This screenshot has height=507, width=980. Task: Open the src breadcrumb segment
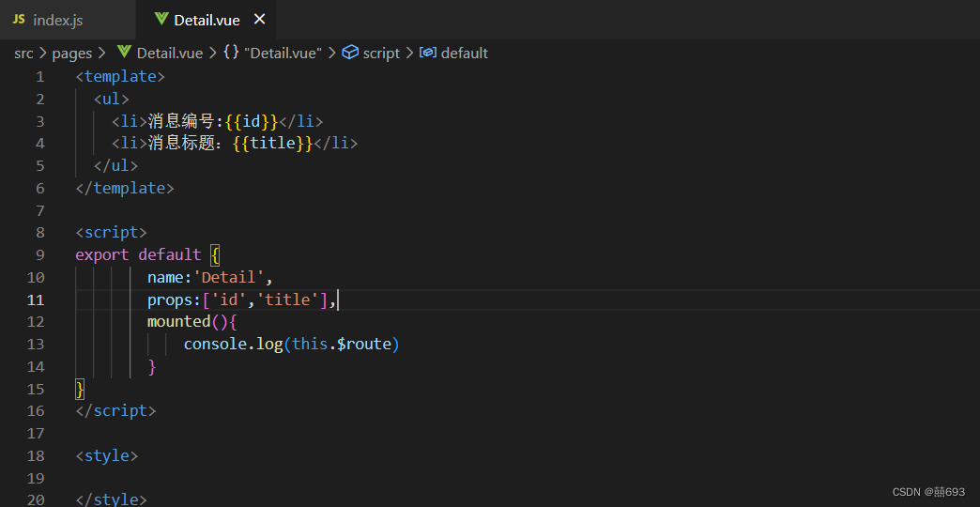(23, 54)
